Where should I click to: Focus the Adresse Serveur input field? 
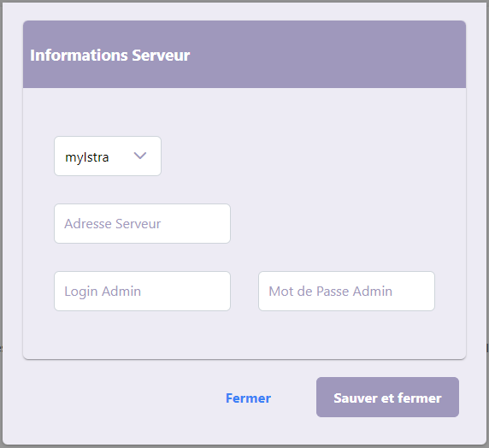142,224
